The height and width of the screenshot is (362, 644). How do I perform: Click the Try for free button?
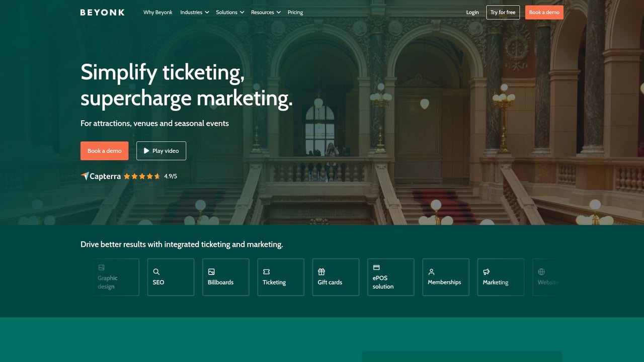pos(503,12)
